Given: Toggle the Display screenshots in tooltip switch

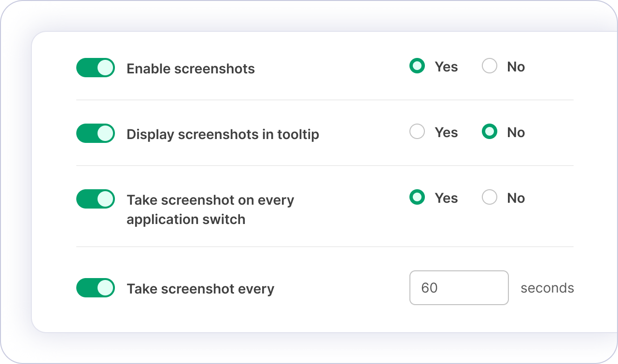Looking at the screenshot, I should (96, 133).
